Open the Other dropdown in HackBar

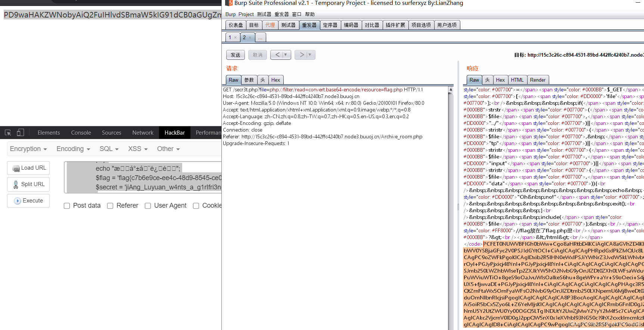point(168,149)
